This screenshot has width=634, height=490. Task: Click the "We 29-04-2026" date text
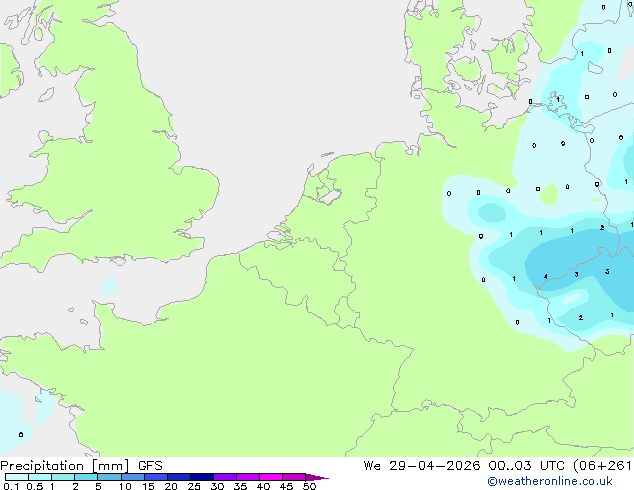coord(422,466)
